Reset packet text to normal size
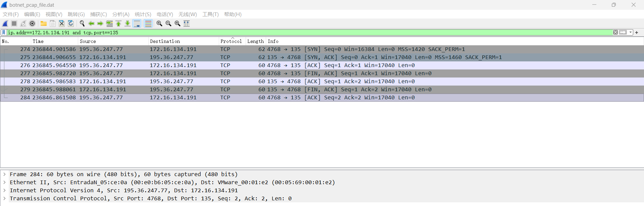 [178, 23]
